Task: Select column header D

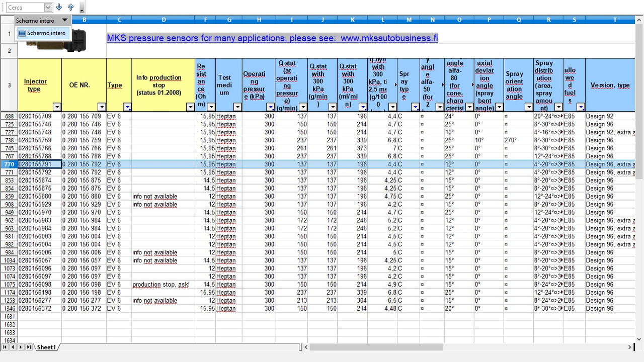Action: tap(164, 20)
